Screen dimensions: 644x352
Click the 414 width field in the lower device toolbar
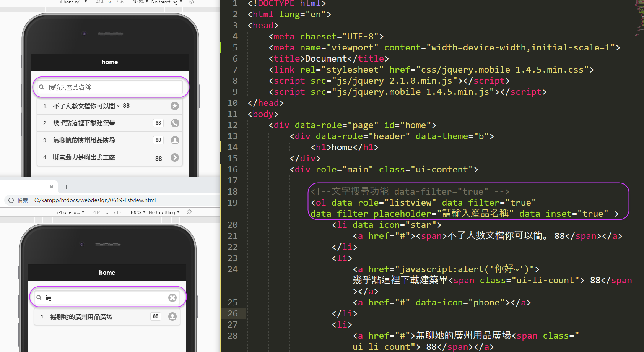click(97, 212)
